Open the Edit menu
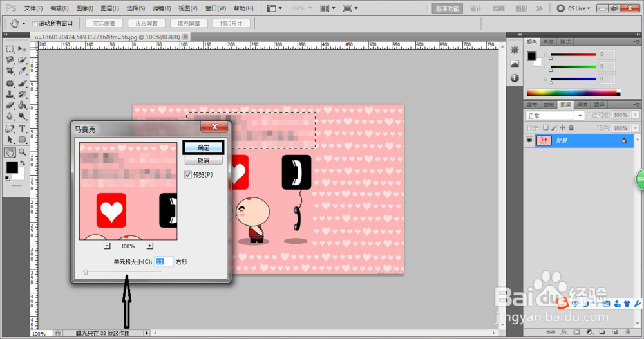The height and width of the screenshot is (339, 644). coord(59,8)
